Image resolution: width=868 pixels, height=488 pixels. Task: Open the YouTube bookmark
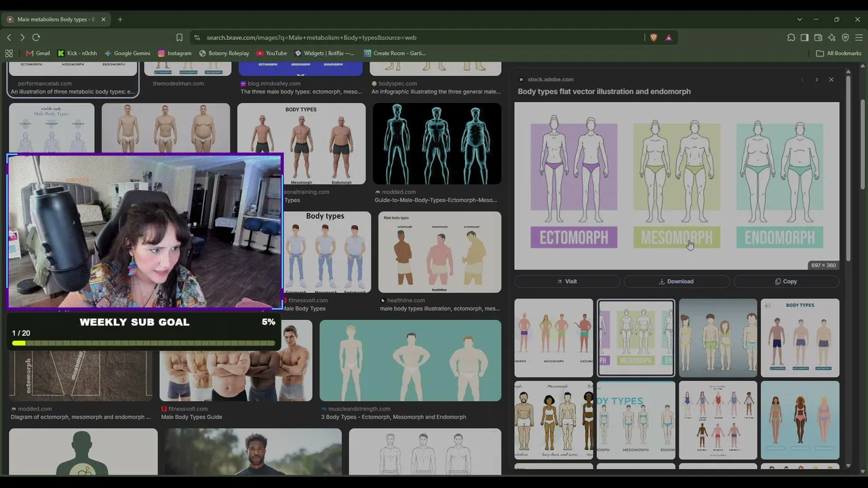pyautogui.click(x=271, y=53)
